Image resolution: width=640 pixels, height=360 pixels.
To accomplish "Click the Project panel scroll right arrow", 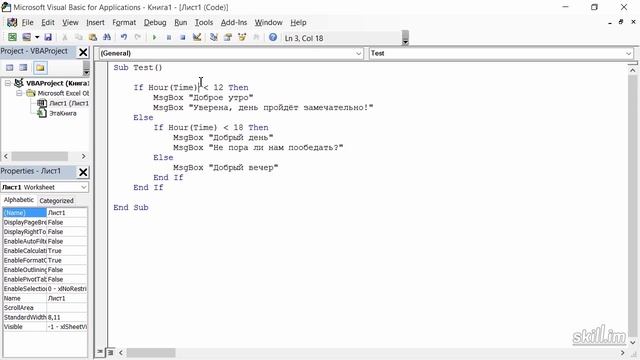I will (x=83, y=156).
